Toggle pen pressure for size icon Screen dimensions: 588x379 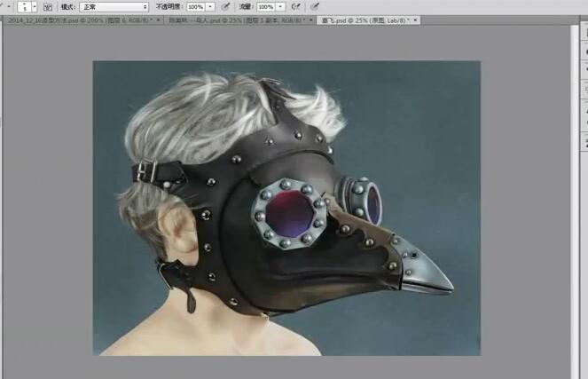315,6
